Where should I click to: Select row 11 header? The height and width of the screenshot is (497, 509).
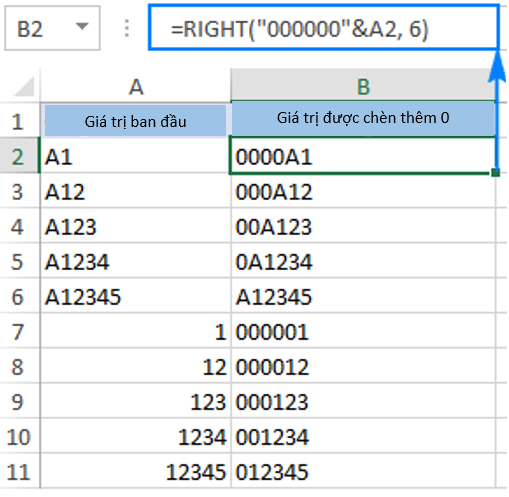click(19, 471)
